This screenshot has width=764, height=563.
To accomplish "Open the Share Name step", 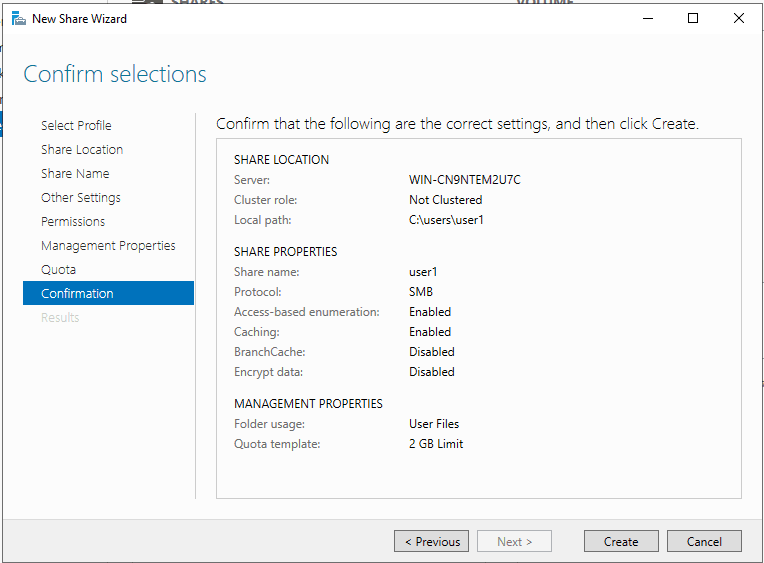I will click(x=75, y=173).
